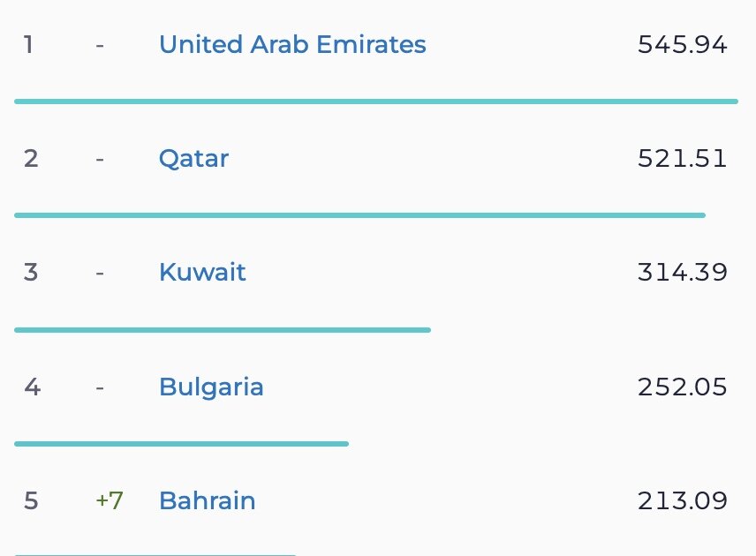This screenshot has height=556, width=756.
Task: Select the 521.51 score for Qatar
Action: 682,159
